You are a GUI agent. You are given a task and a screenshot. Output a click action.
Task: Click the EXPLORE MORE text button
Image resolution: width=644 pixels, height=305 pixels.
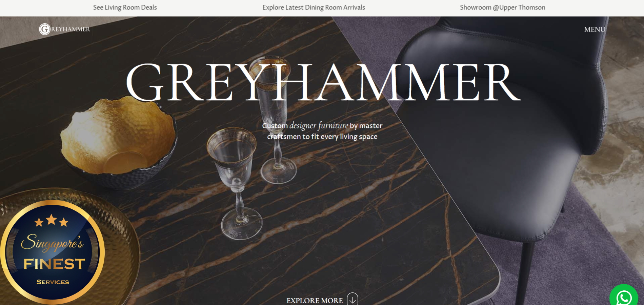pos(315,301)
